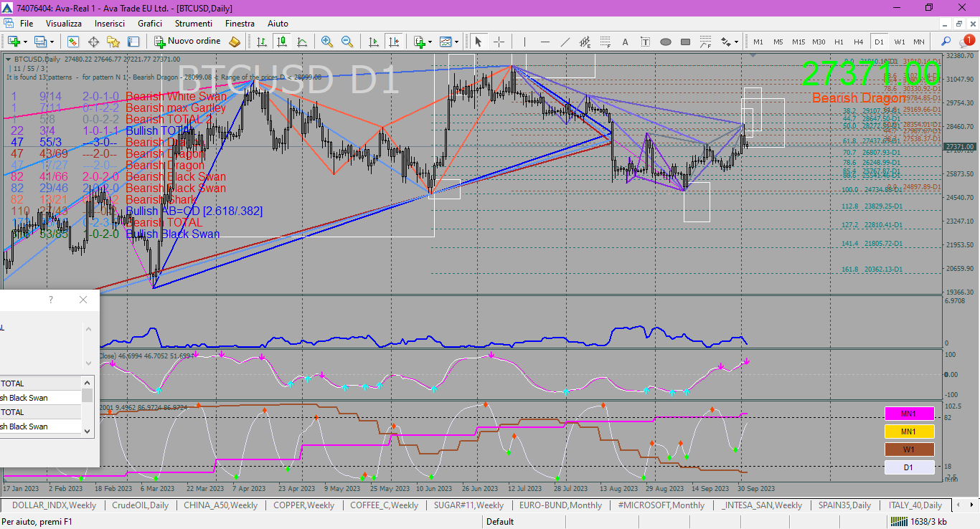Select the text tool (A)
Screen dimensions: 980x529
tap(625, 42)
